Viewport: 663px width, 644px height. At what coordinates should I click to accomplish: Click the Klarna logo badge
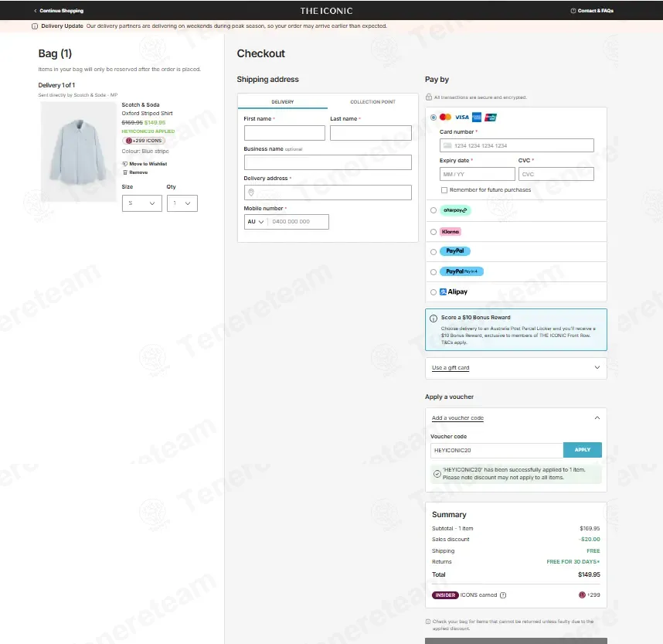pos(450,232)
